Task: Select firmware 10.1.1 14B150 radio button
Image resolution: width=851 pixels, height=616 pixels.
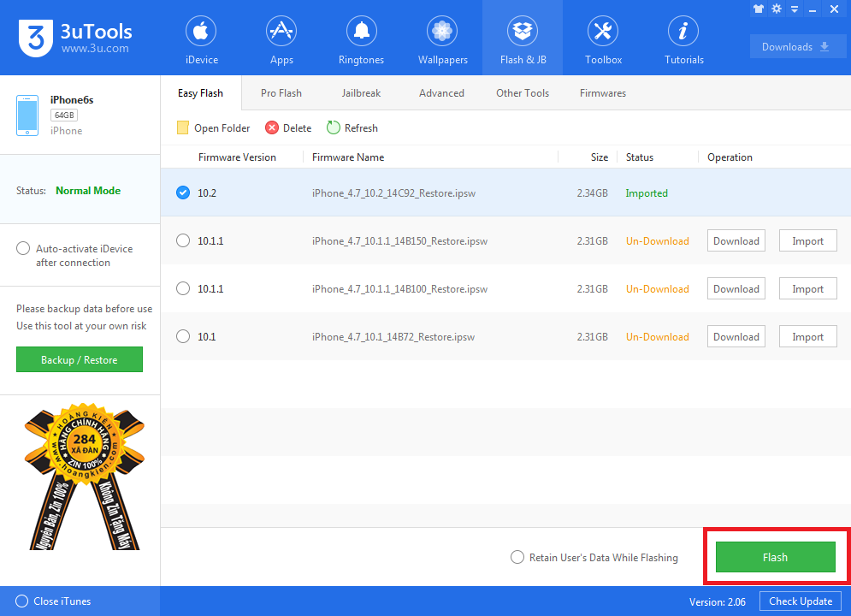Action: (182, 241)
